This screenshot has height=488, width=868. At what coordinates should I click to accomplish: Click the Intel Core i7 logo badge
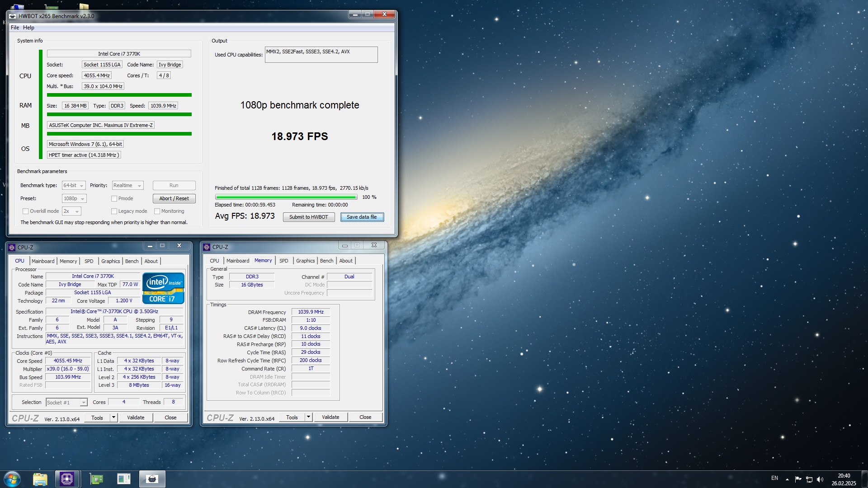point(163,288)
